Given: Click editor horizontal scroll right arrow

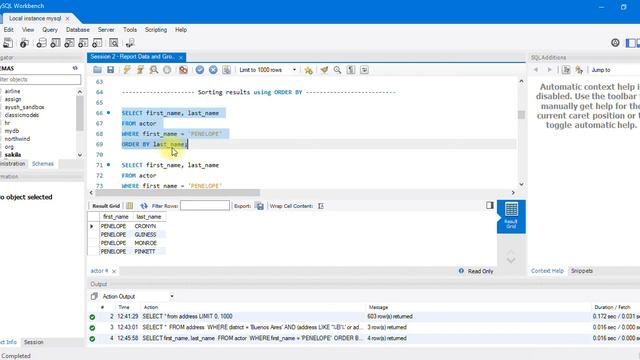Looking at the screenshot, I should point(513,193).
